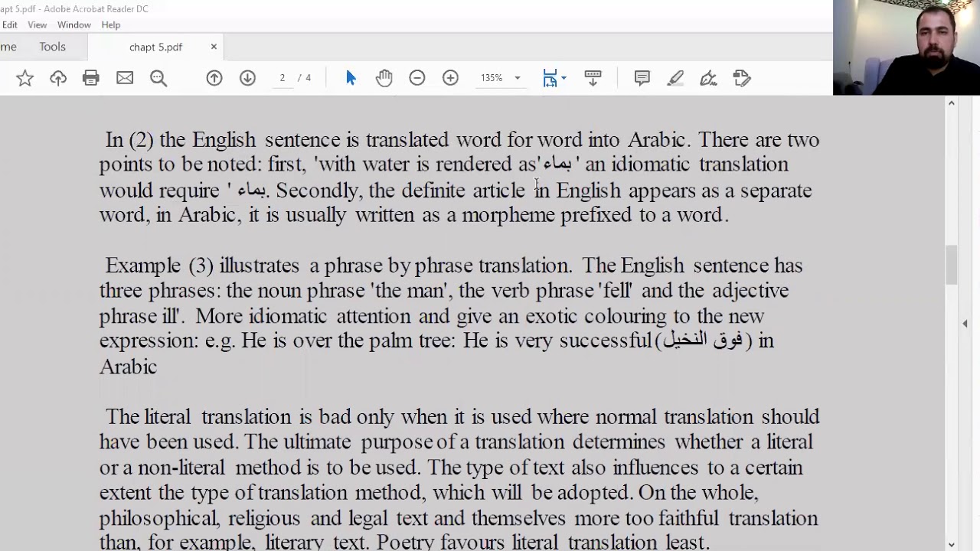Go to previous page arrow
The height and width of the screenshot is (551, 980).
[x=214, y=78]
